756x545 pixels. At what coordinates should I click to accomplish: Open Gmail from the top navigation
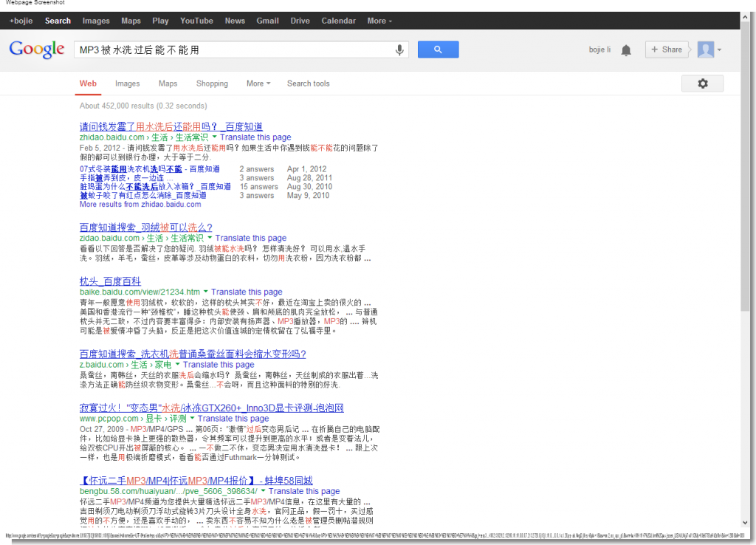click(267, 20)
